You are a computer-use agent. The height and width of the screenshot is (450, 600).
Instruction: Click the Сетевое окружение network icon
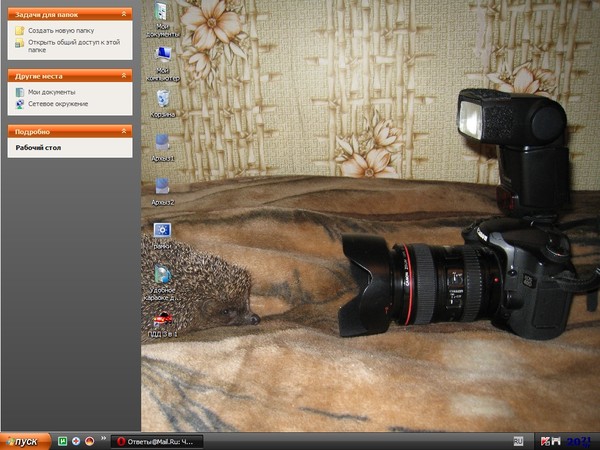tap(20, 104)
